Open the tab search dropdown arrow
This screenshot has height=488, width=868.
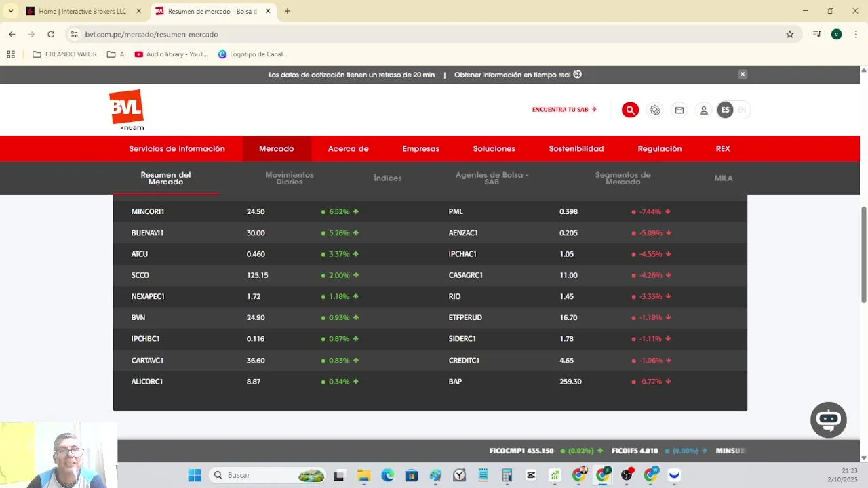11,11
